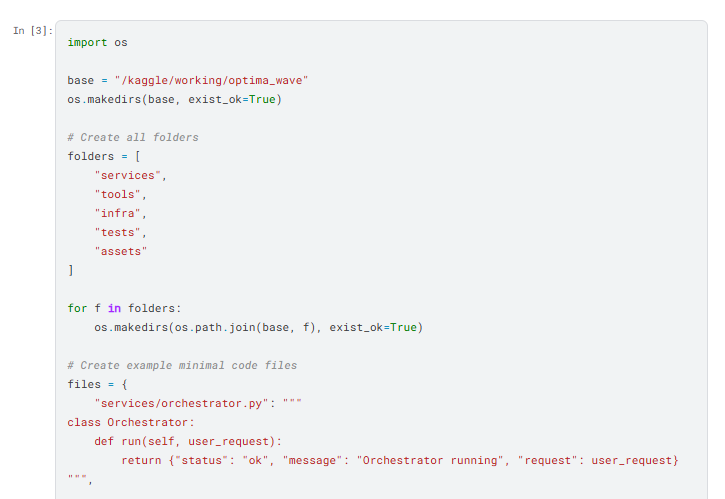Click the In [3] cell prompt label

[33, 31]
